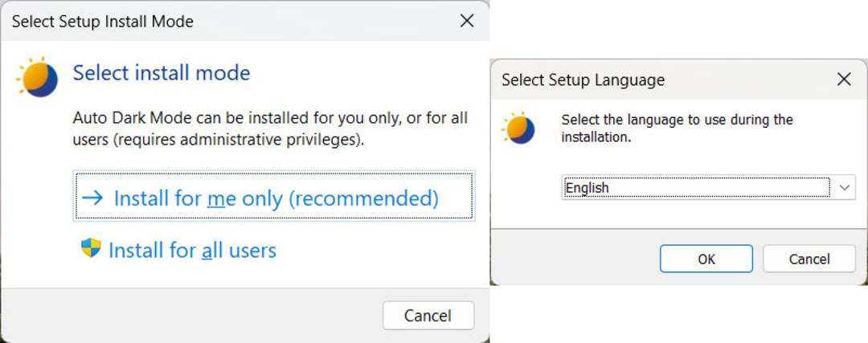The height and width of the screenshot is (343, 868).
Task: Click the UAC shield icon beside Install for all users
Action: point(91,248)
